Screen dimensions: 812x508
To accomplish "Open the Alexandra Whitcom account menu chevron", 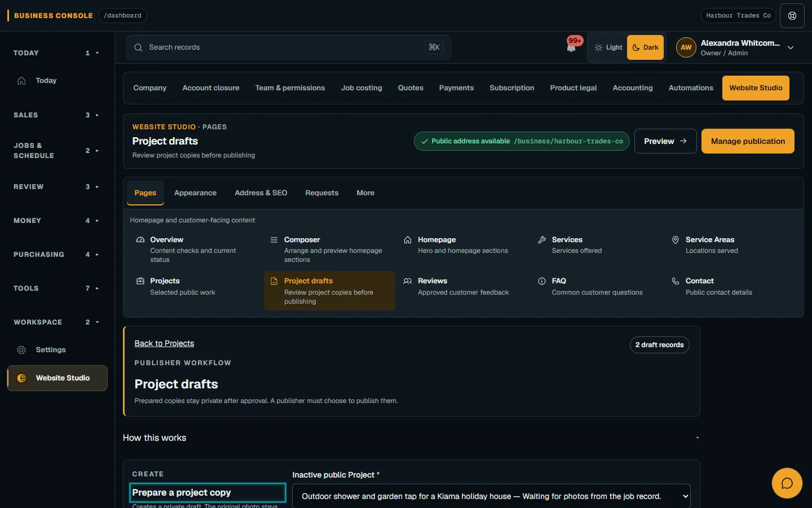I will (x=791, y=48).
